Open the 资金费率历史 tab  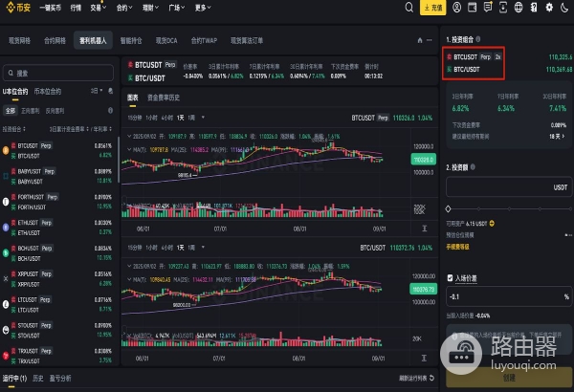[x=164, y=98]
